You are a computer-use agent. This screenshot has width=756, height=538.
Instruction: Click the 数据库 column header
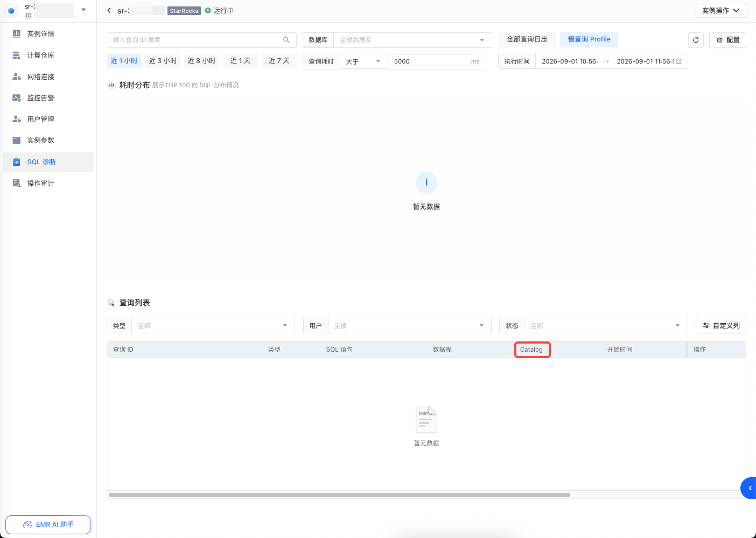[x=442, y=350]
